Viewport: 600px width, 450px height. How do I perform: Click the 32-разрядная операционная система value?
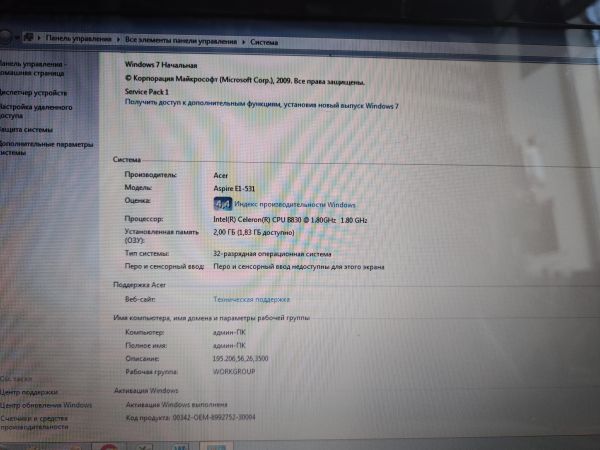(x=272, y=254)
